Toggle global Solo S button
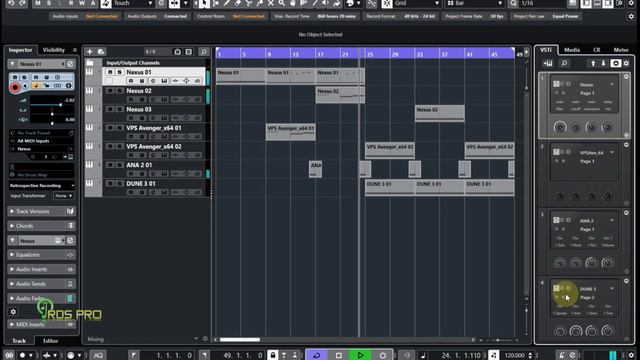 coord(49,3)
